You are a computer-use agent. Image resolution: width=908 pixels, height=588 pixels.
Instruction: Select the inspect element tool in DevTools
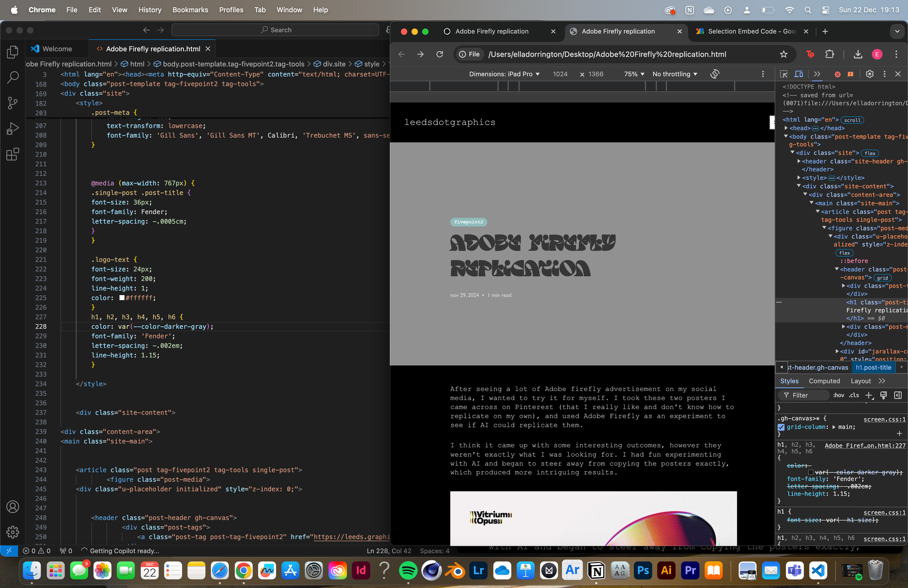784,74
